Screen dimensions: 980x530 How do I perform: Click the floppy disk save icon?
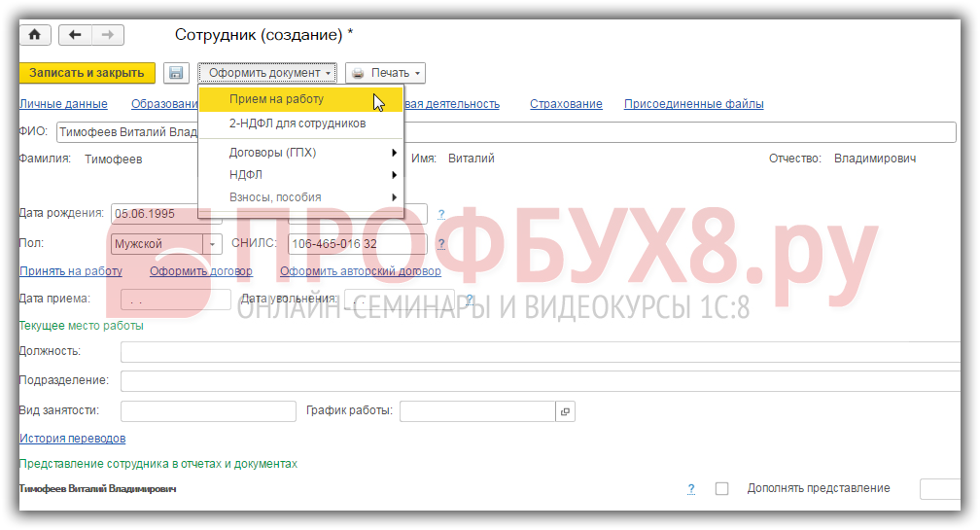click(x=176, y=73)
